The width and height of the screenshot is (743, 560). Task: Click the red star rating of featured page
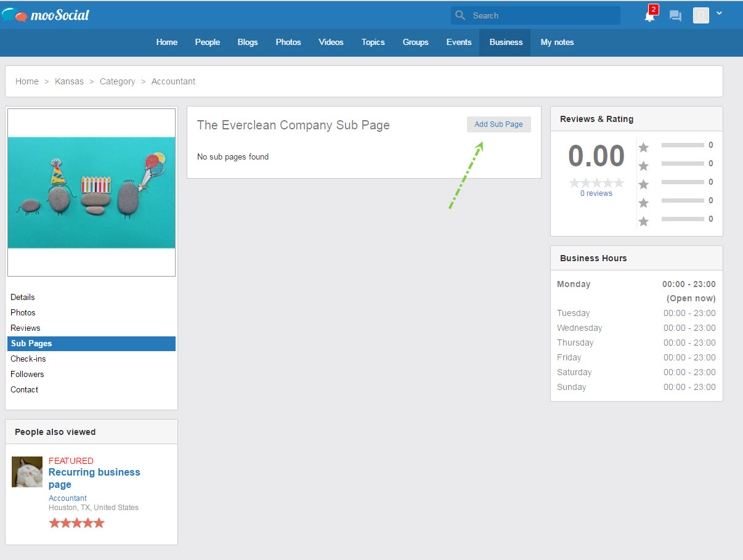click(x=76, y=523)
